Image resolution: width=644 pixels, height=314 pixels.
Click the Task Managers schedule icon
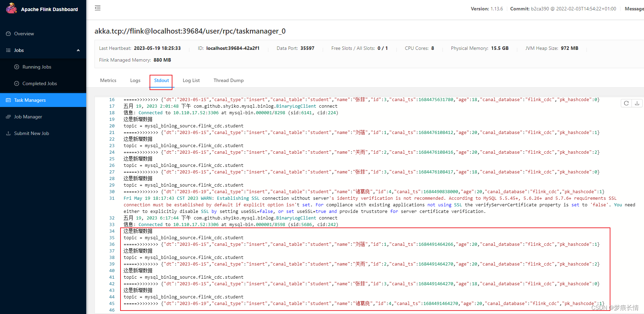(8, 100)
